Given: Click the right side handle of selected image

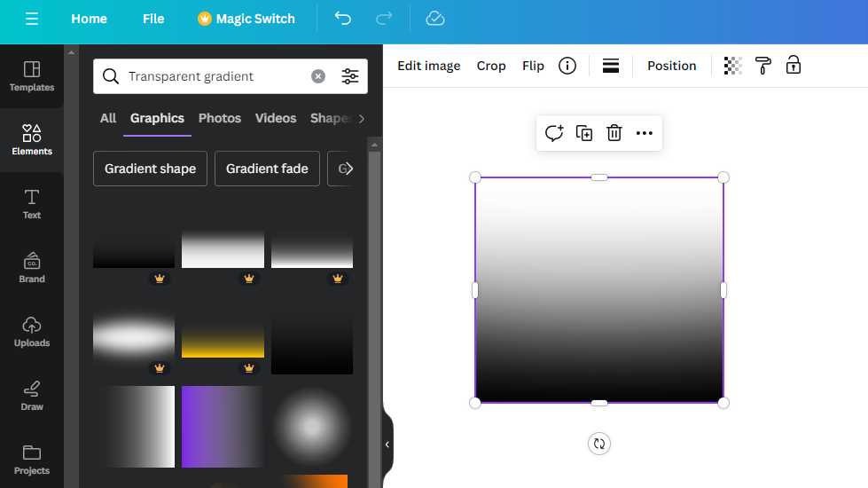Looking at the screenshot, I should pos(723,290).
